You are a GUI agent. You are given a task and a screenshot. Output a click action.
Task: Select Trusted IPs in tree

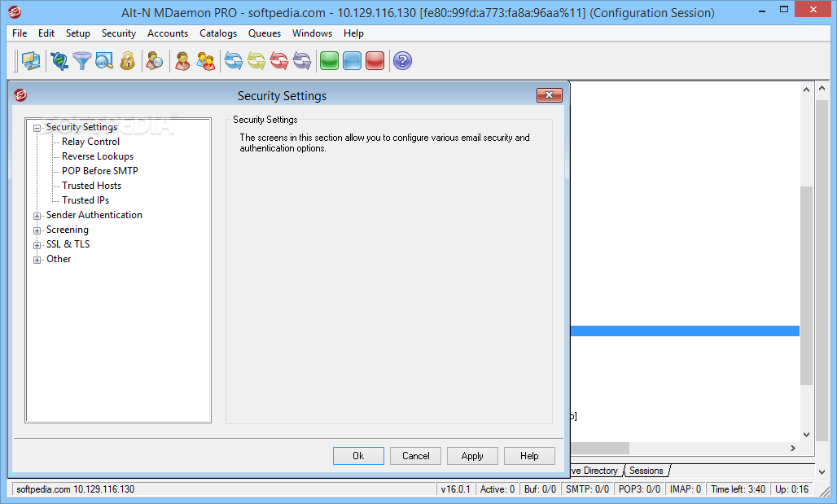(x=85, y=200)
